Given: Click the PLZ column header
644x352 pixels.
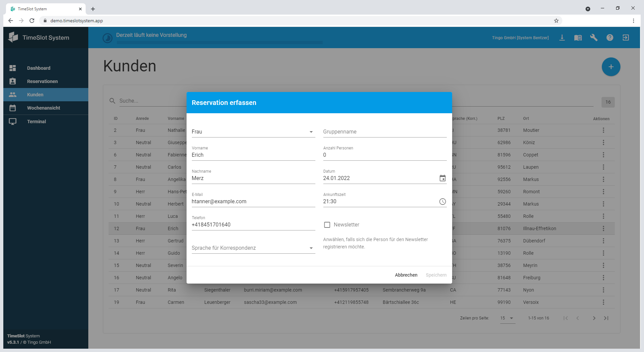Looking at the screenshot, I should (501, 119).
